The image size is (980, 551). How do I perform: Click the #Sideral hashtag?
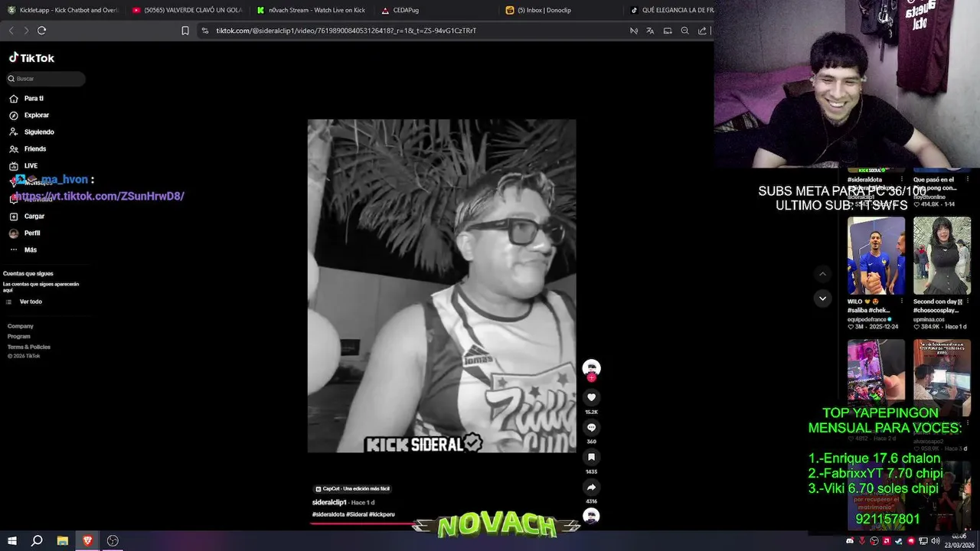tap(357, 514)
